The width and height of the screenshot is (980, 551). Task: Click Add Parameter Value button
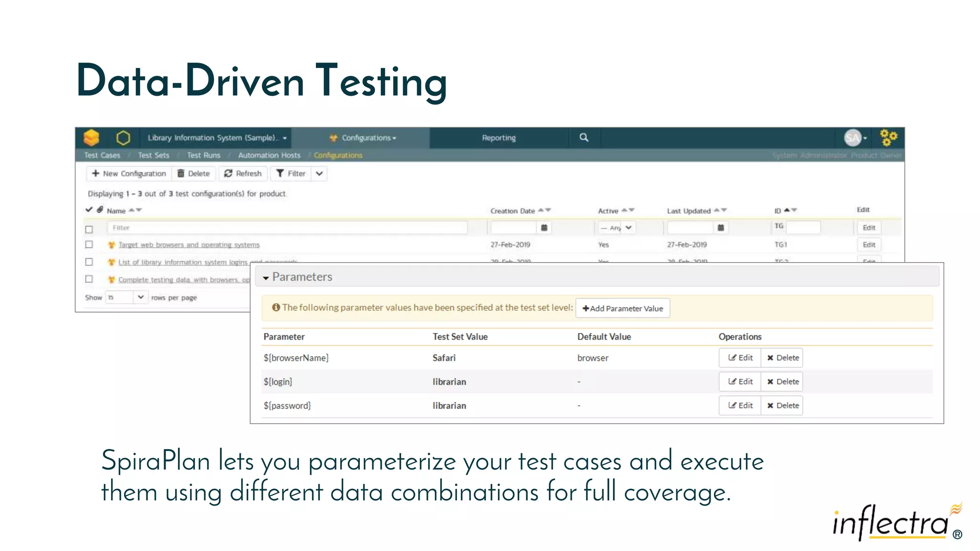click(x=623, y=308)
